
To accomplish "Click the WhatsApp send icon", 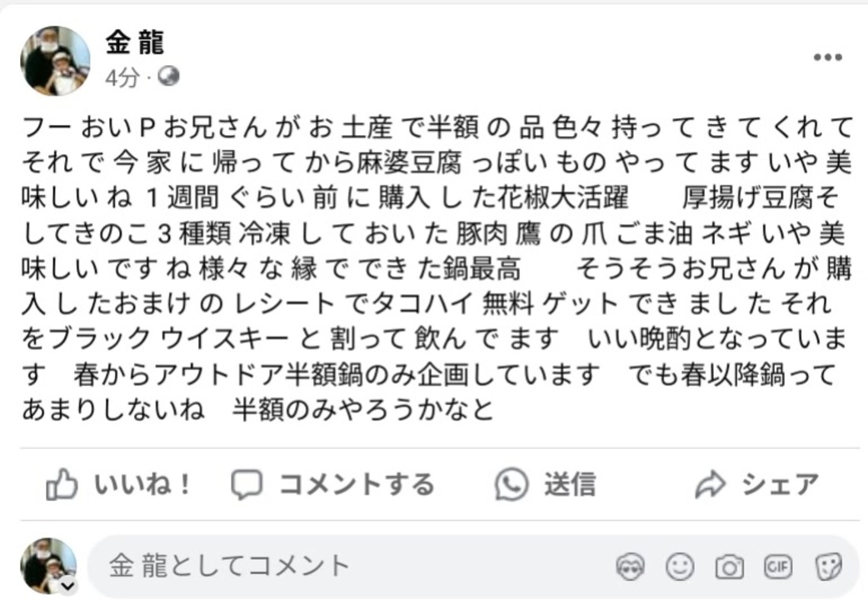I will [511, 484].
